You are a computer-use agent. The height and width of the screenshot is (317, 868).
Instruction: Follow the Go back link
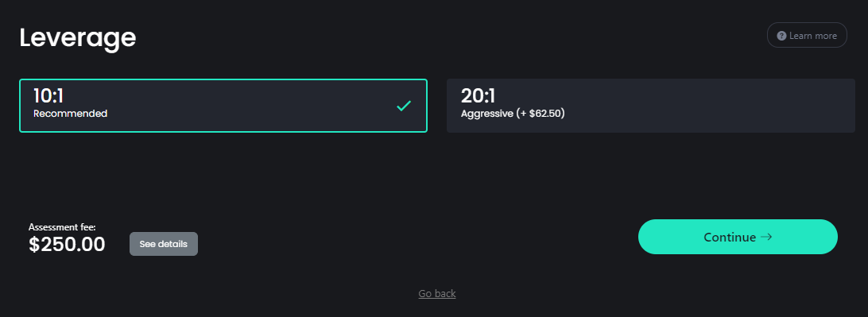[436, 294]
